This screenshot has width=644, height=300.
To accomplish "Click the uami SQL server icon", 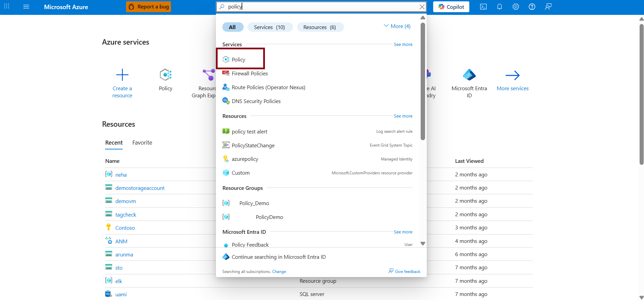I will coord(108,294).
